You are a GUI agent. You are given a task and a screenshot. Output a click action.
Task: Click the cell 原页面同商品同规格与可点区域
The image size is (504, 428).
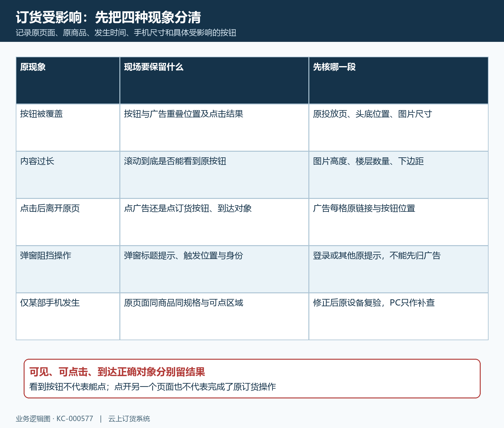pos(214,316)
